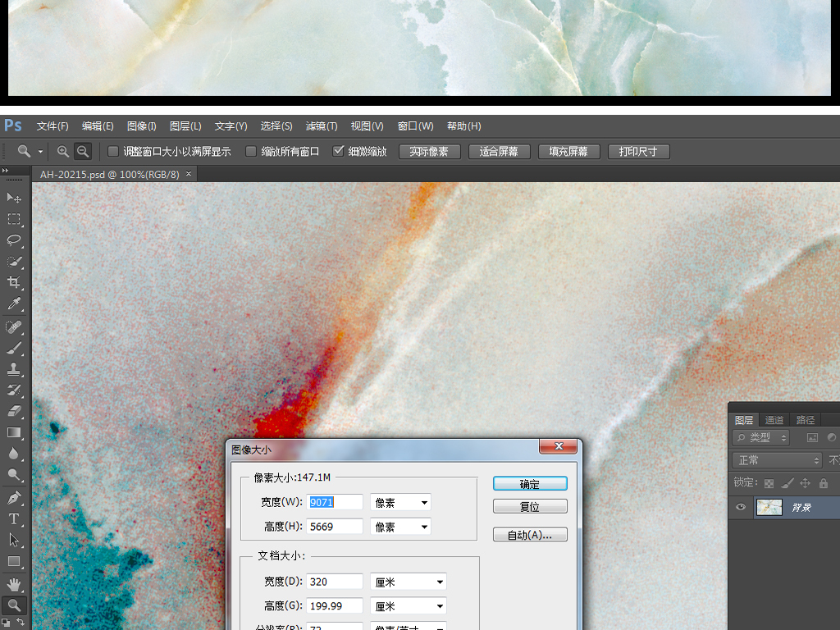Open document width unit dropdown (厘米)
The height and width of the screenshot is (630, 840).
coord(408,582)
